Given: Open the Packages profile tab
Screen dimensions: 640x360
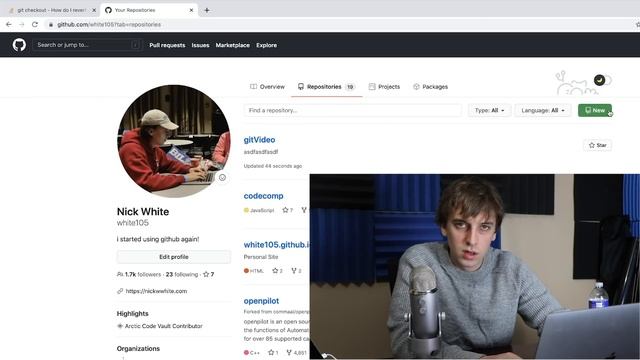Looking at the screenshot, I should 431,87.
